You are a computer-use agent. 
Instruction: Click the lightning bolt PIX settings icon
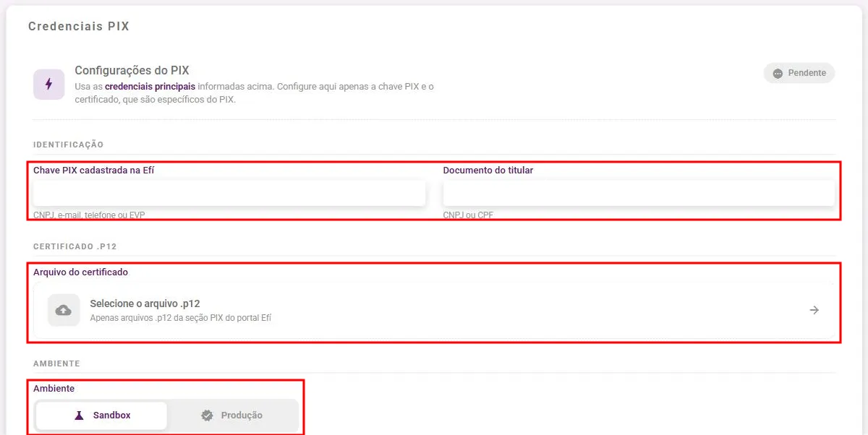[x=48, y=84]
